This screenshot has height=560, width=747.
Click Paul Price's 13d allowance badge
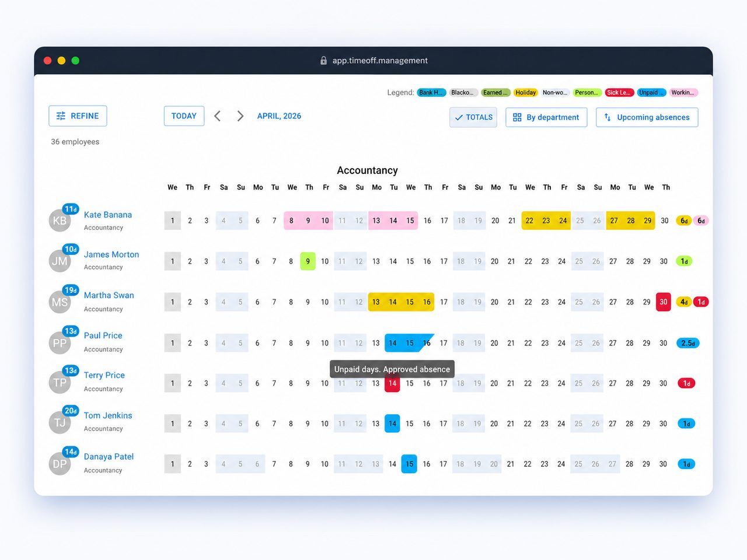click(x=71, y=331)
